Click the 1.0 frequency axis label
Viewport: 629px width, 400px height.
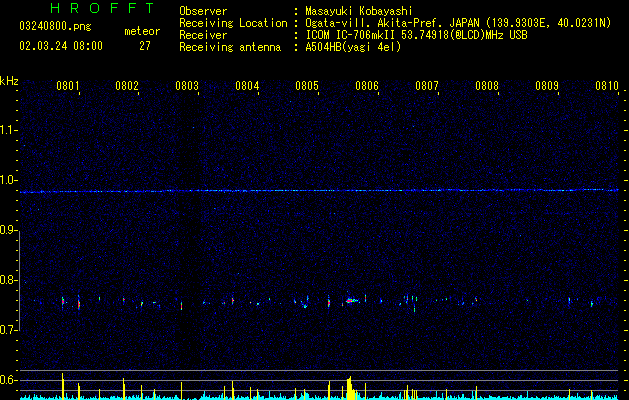click(x=8, y=180)
